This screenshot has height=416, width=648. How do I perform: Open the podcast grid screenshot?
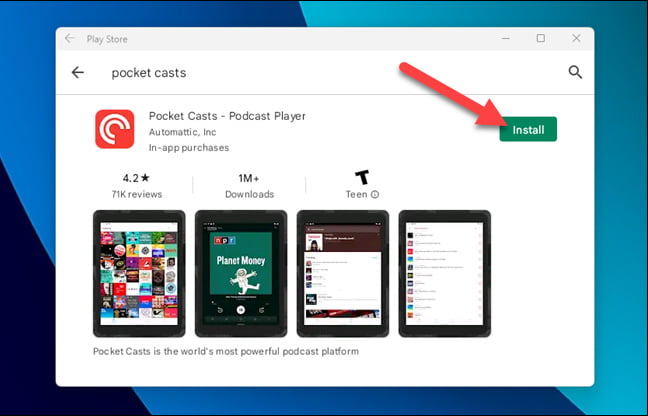pyautogui.click(x=139, y=273)
